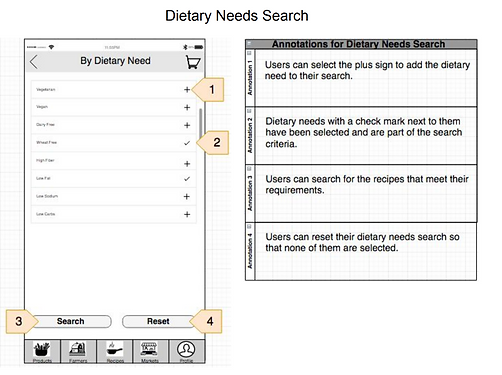
Task: Open the Profile tab
Action: point(187,351)
